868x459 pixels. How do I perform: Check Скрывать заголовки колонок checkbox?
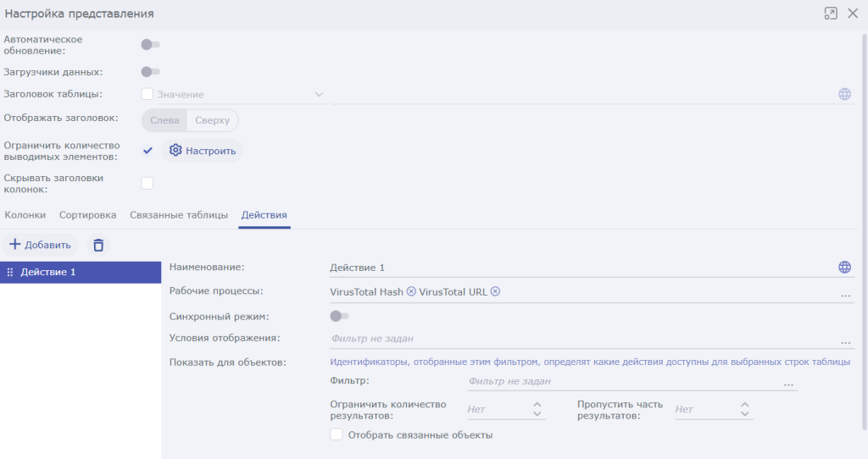click(x=147, y=183)
